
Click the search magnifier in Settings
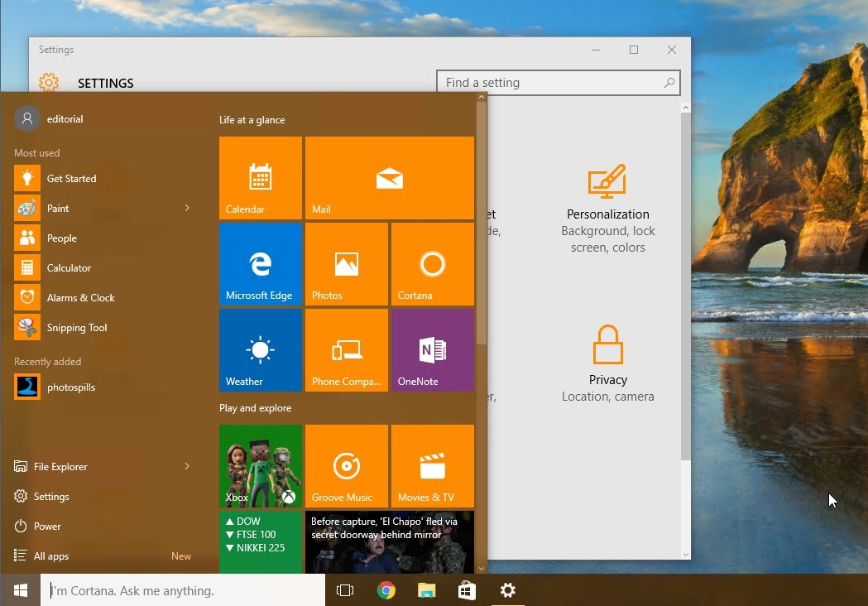click(669, 83)
